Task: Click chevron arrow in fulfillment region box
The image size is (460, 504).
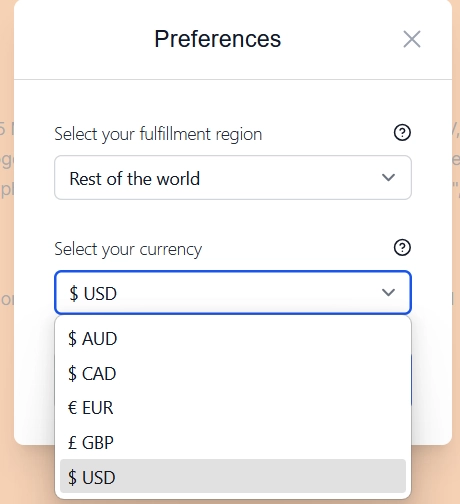Action: [388, 177]
